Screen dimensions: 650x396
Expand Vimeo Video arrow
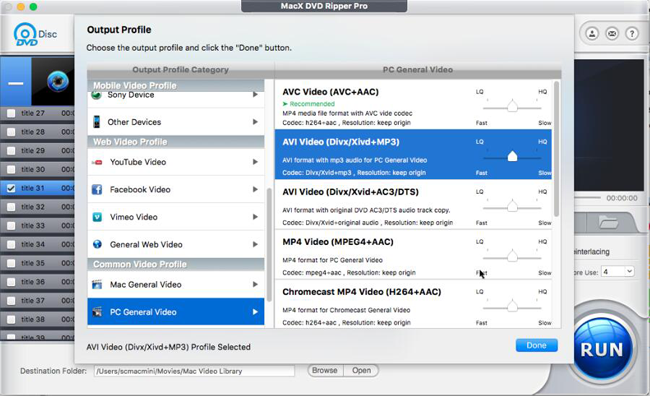255,216
